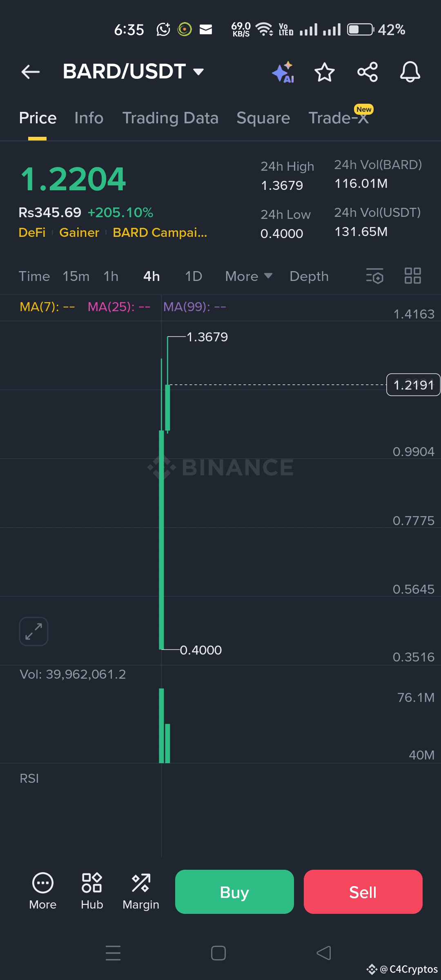Expand chart to fullscreen
The image size is (441, 980).
33,631
